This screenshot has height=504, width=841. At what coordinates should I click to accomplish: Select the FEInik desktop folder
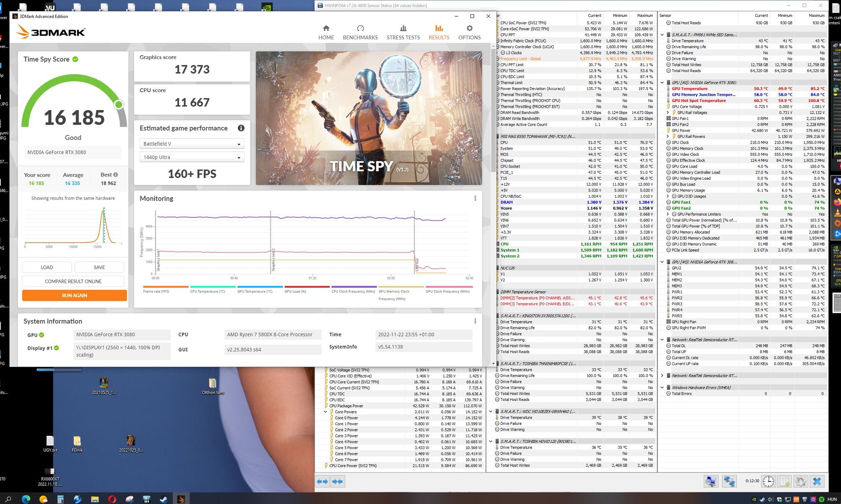click(77, 444)
